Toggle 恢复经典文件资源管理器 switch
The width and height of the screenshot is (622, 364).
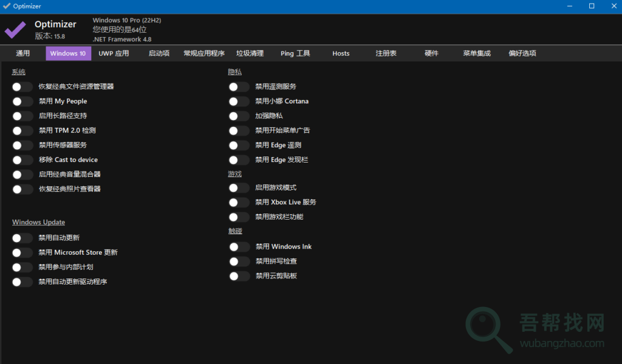[22, 87]
